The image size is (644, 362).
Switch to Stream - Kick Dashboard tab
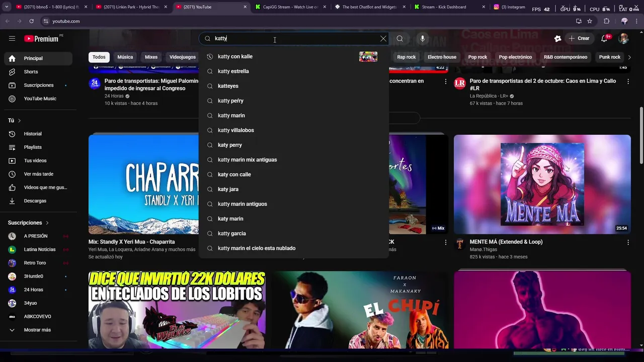coord(449,7)
